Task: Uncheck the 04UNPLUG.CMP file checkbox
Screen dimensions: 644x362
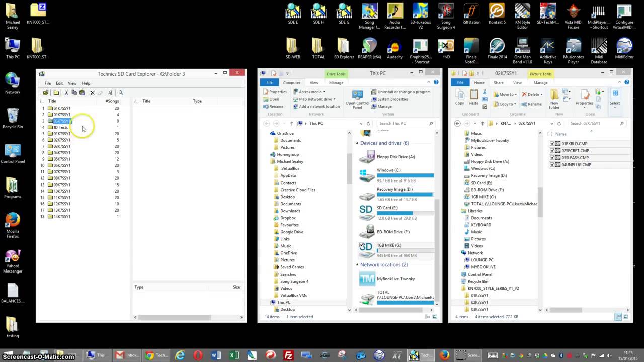Action: [x=552, y=165]
